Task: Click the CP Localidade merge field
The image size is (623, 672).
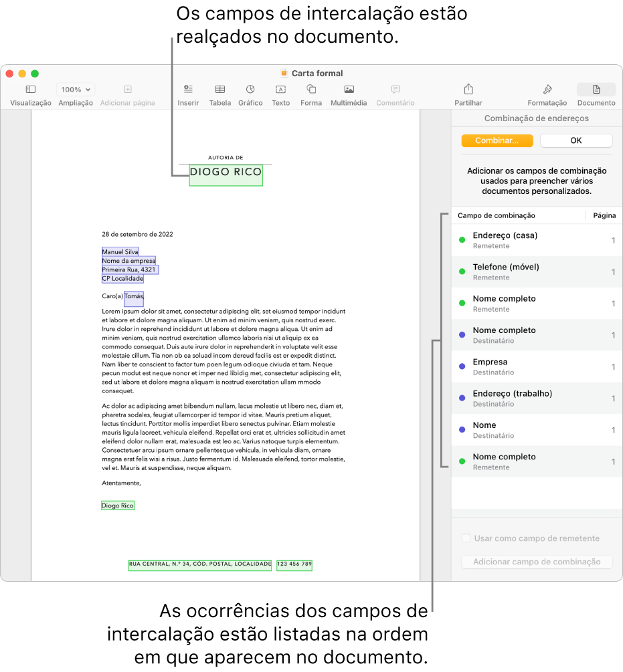Action: [x=122, y=279]
